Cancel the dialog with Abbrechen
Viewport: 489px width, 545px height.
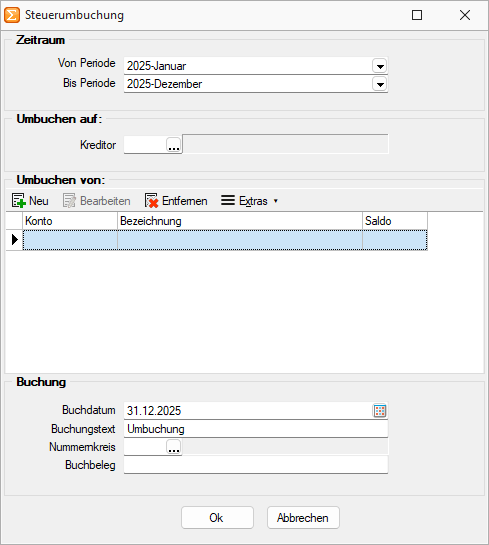[x=303, y=518]
